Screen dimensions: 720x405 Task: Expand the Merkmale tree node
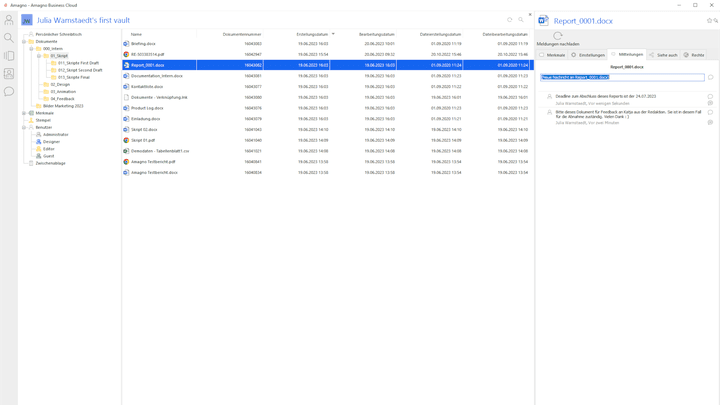25,113
